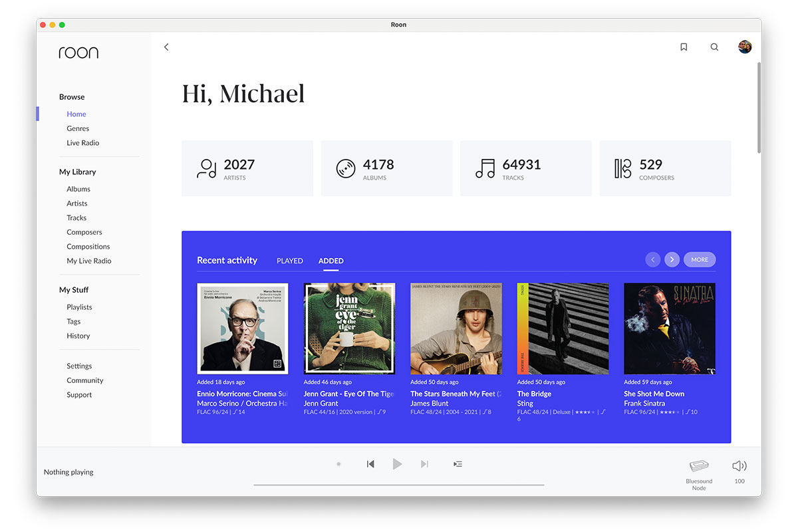The height and width of the screenshot is (532, 798).
Task: Click the MORE button in Recent activity
Action: 700,259
